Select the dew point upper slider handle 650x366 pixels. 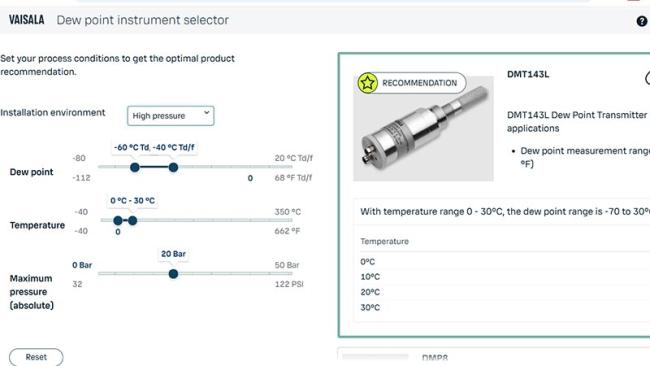(x=173, y=167)
